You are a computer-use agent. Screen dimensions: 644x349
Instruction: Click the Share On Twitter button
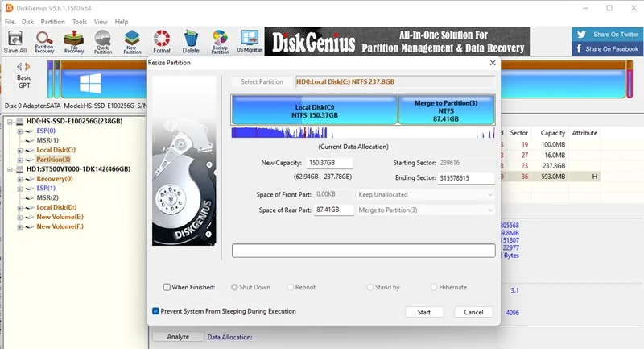point(608,35)
